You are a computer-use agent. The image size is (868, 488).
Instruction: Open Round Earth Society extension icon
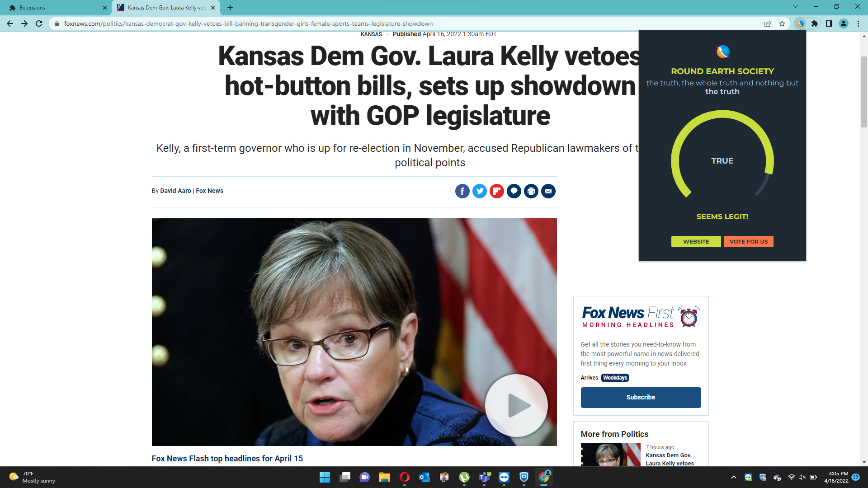801,23
